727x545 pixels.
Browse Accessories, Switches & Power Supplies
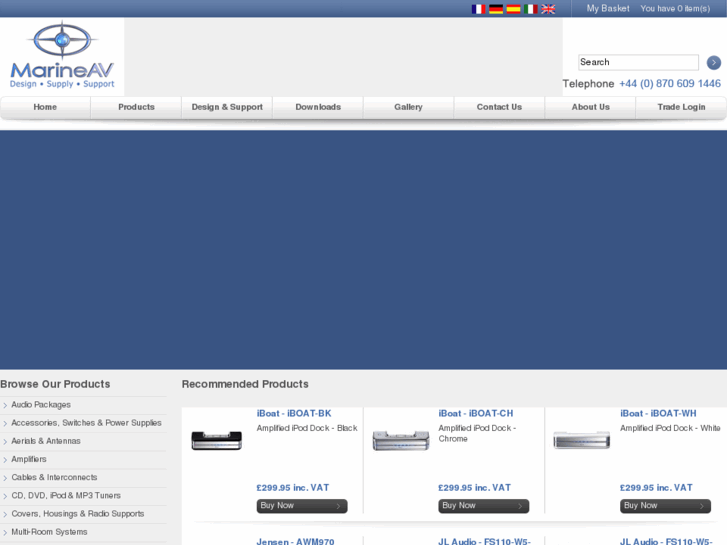pos(86,423)
